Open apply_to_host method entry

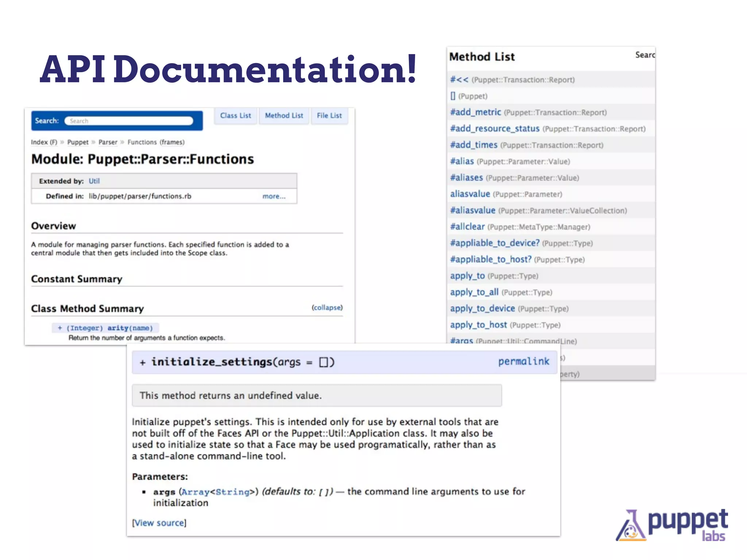point(478,325)
